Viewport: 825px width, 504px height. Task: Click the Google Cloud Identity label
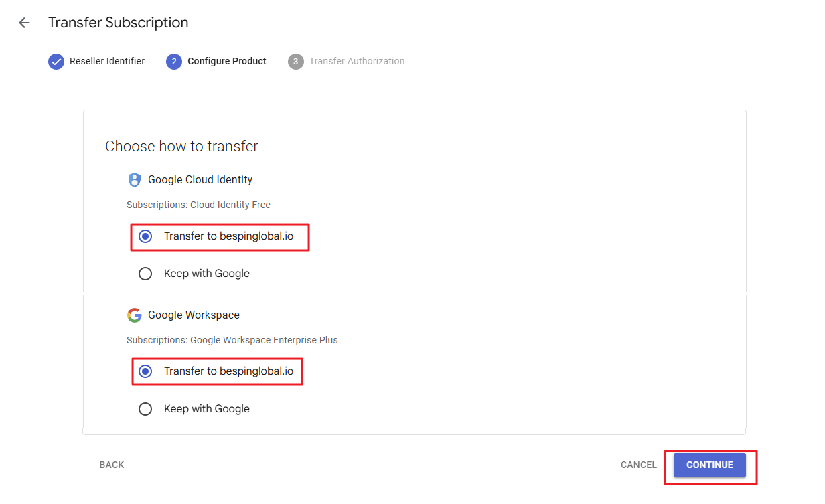200,179
